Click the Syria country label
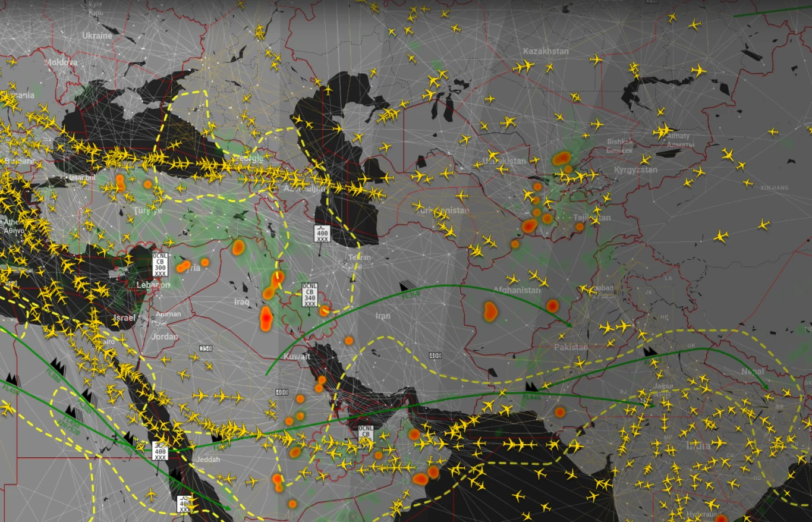812x522 pixels. pos(191,268)
